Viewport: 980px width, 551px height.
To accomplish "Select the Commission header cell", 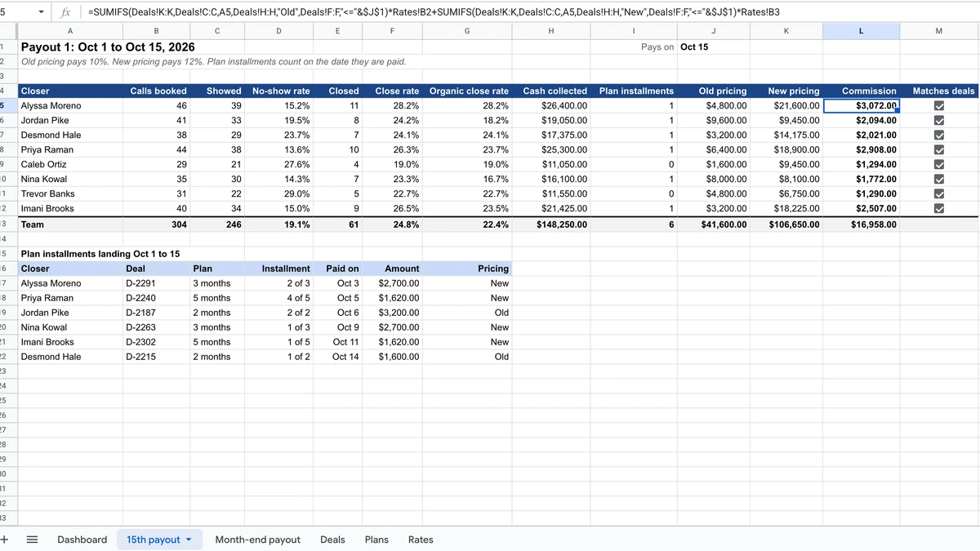I will point(861,91).
